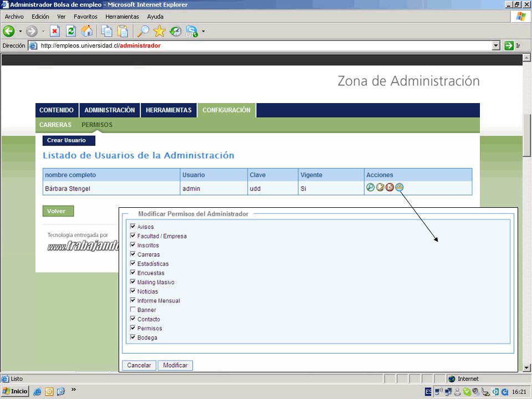Image resolution: width=532 pixels, height=399 pixels.
Task: Click the orange Outlook quick launch icon
Action: tap(49, 392)
